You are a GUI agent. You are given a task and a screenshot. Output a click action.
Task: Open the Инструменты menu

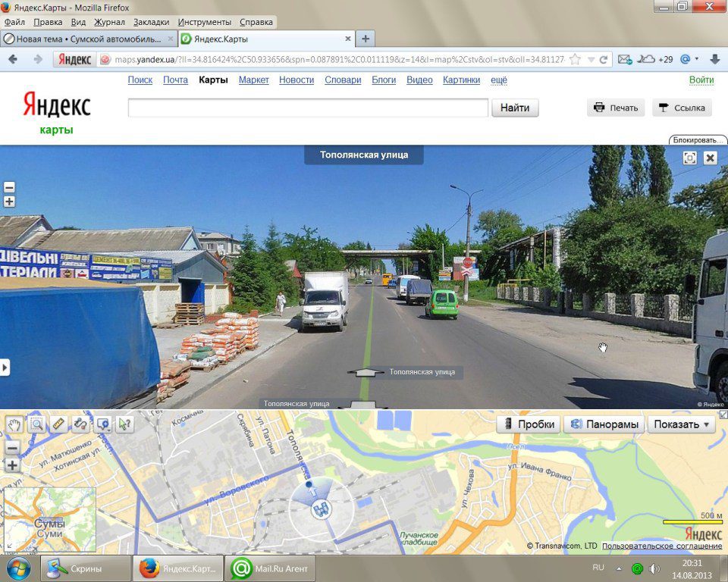point(205,22)
